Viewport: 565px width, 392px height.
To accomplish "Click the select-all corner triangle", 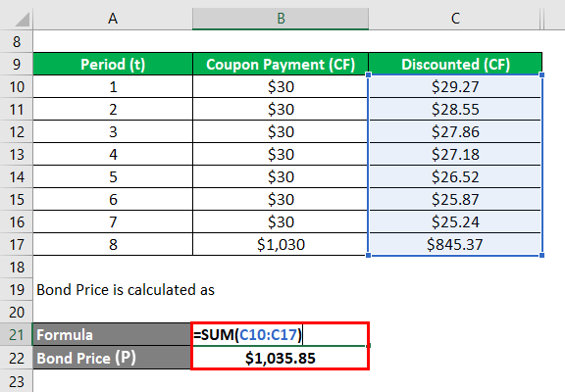I will (x=23, y=19).
